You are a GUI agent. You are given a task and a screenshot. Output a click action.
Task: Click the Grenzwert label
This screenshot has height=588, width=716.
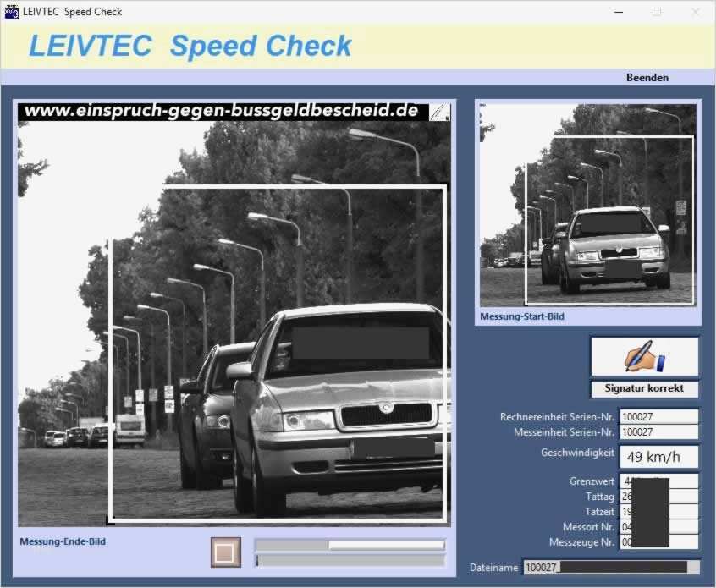[592, 481]
